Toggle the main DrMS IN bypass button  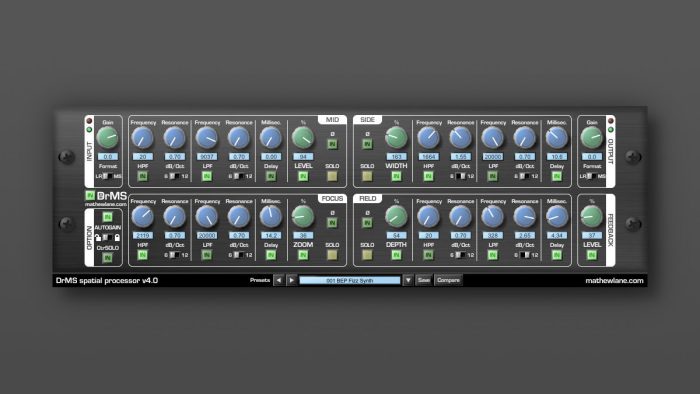[90, 195]
